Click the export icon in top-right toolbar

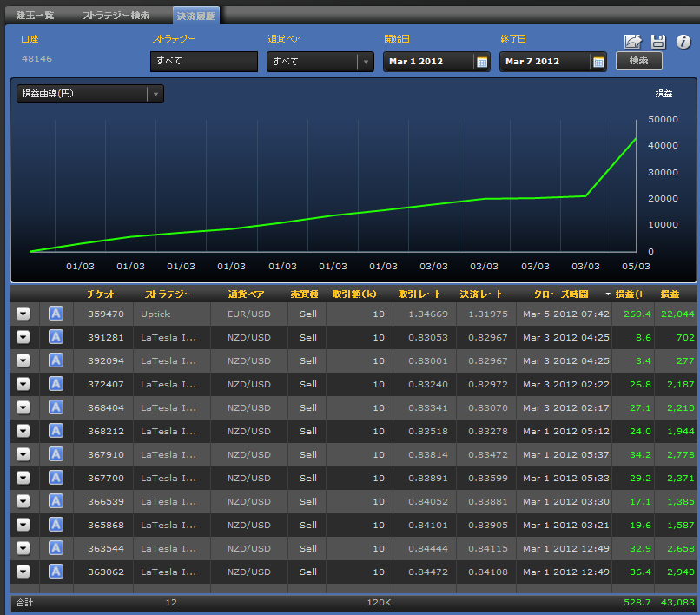point(632,42)
